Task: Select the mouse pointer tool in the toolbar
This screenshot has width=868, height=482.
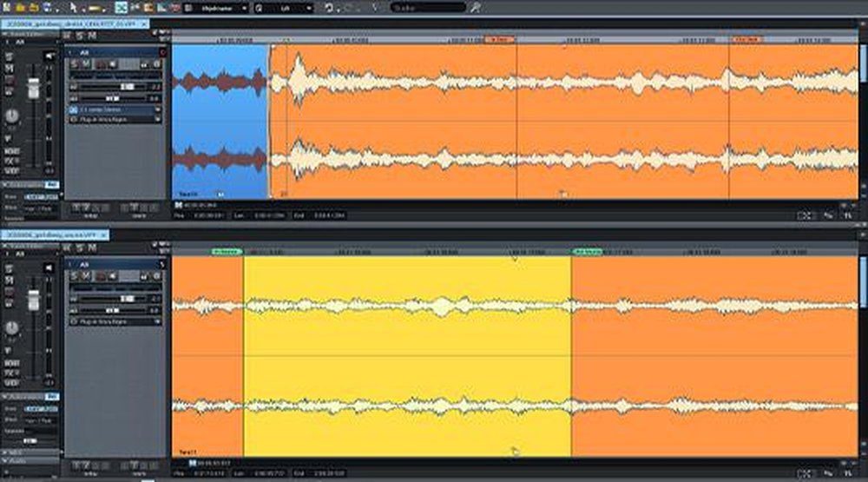Action: [x=73, y=8]
